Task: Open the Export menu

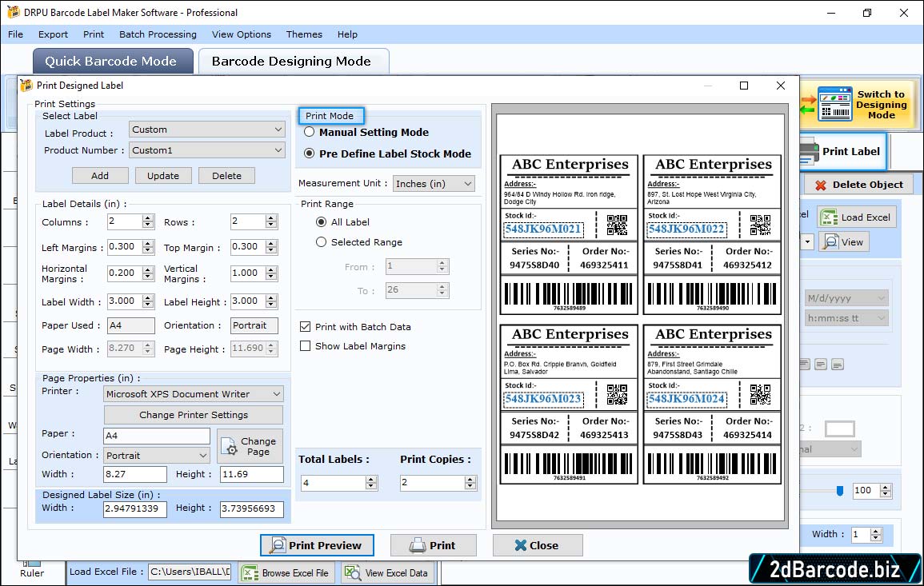Action: [x=53, y=34]
